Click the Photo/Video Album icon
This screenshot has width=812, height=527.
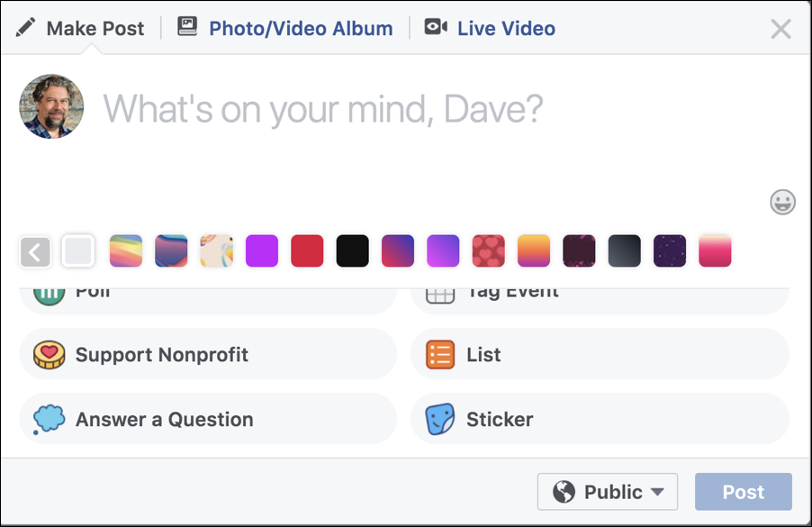186,27
